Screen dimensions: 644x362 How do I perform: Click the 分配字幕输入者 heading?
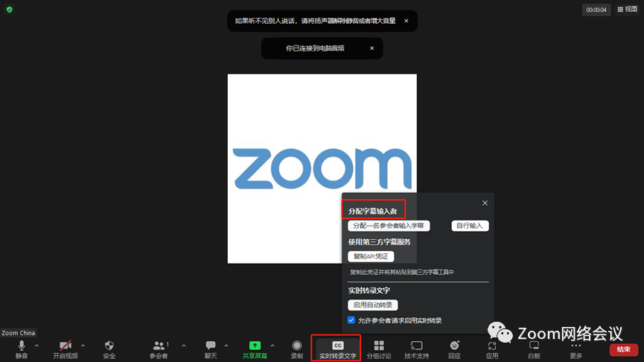click(372, 212)
